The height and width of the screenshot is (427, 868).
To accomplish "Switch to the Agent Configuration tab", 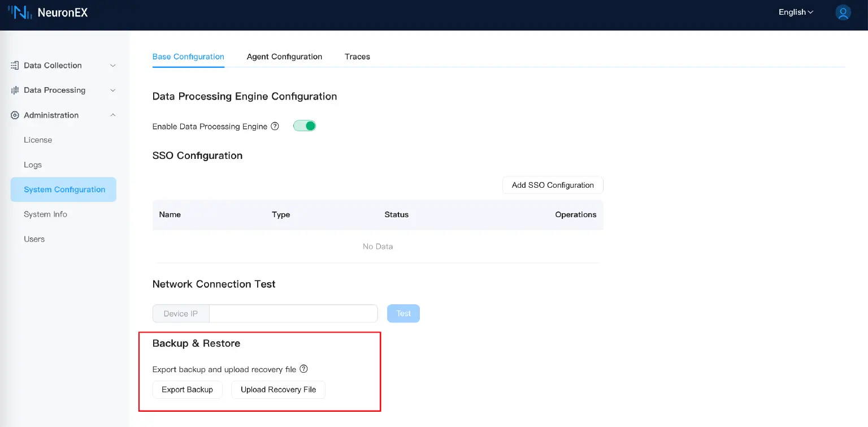I will 284,57.
